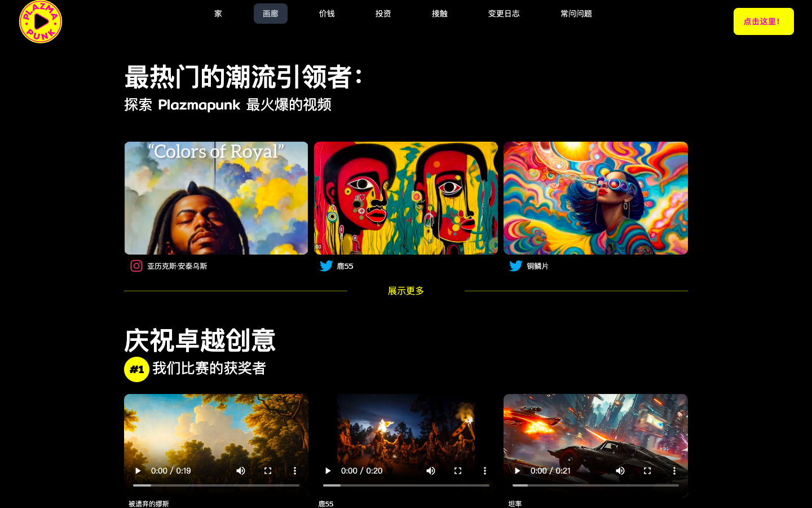
Task: Open the 价钱 pricing page
Action: tap(327, 14)
